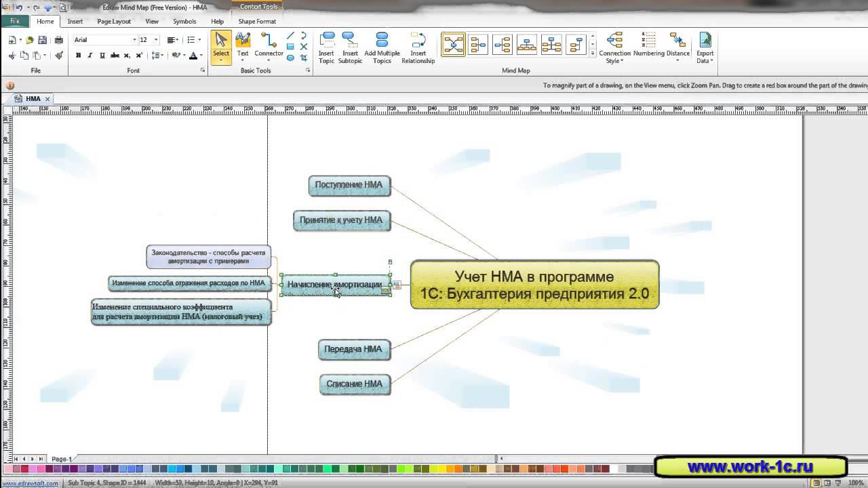Choose the Text tool
The image size is (868, 488).
(x=243, y=47)
